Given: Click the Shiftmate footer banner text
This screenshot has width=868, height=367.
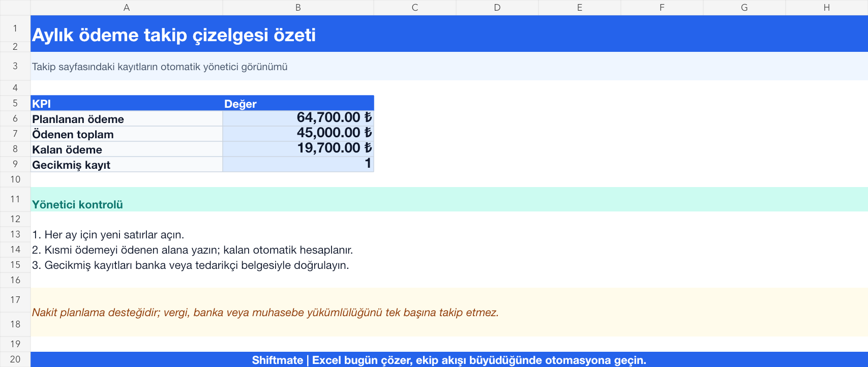Looking at the screenshot, I should pos(449,360).
